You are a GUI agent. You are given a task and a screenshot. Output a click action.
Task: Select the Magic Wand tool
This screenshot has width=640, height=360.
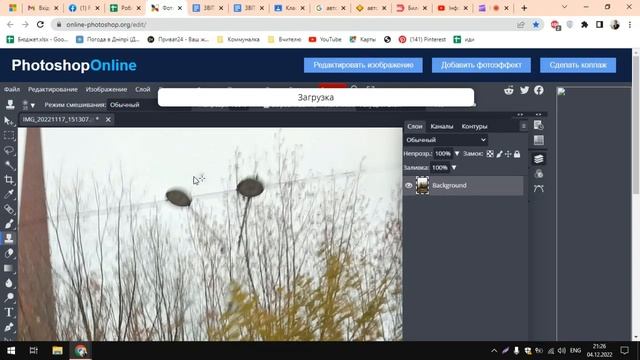tap(9, 165)
